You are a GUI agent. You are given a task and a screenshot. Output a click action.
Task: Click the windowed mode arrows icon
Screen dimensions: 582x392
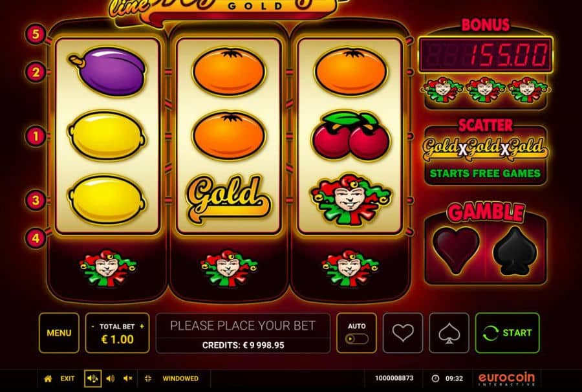(147, 378)
